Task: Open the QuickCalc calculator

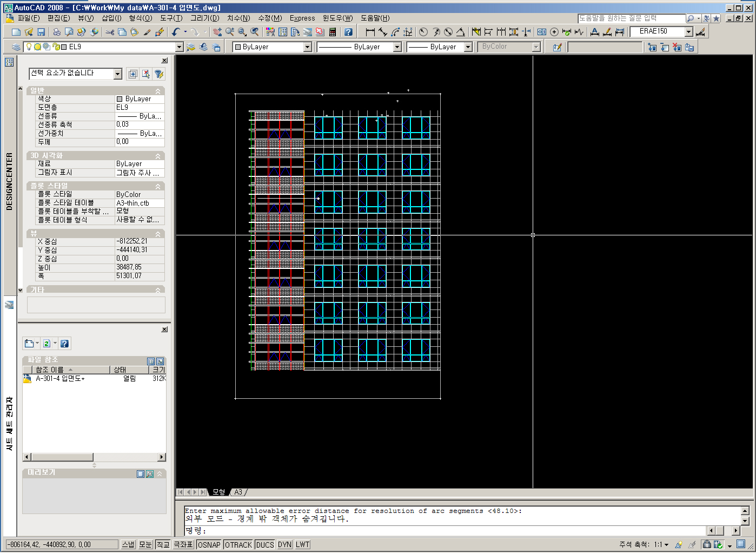Action: coord(333,32)
